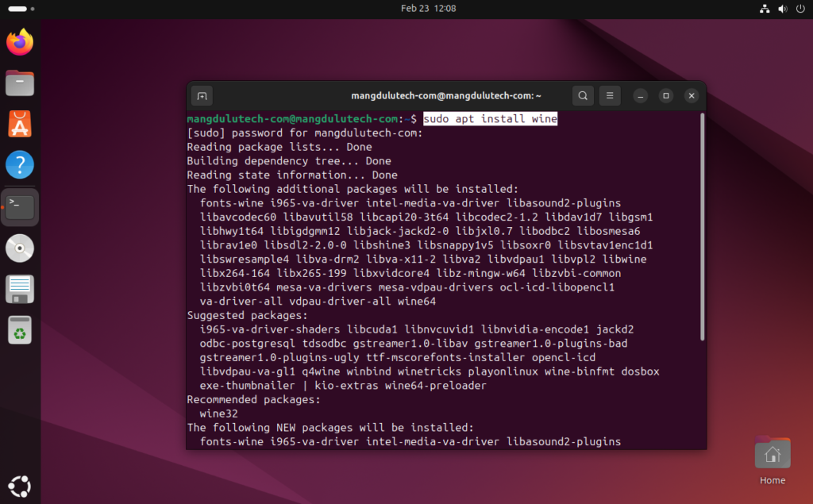Open a new terminal tab
Viewport: 813px width, 504px height.
coord(201,95)
